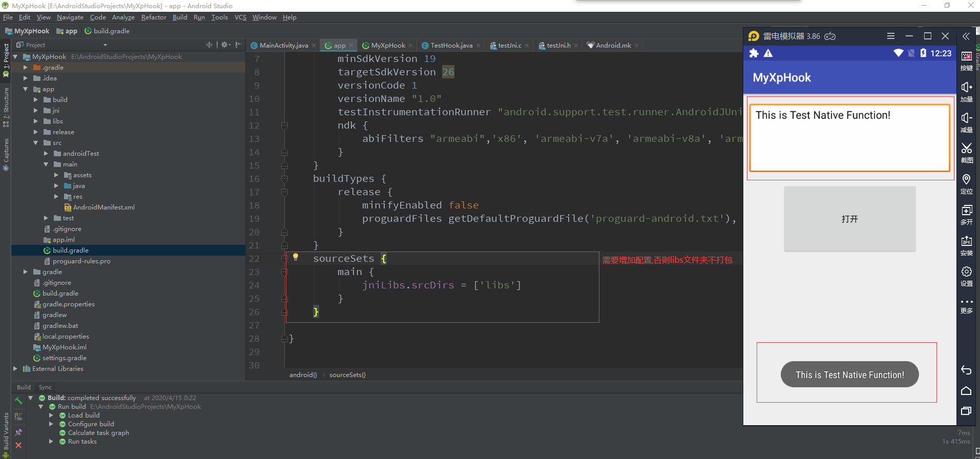980x459 pixels.
Task: Click the pin tab icon in Build panel
Action: (x=18, y=432)
